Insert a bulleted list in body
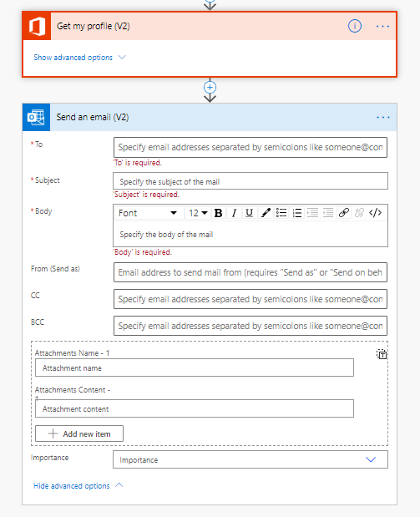The image size is (420, 517). click(x=281, y=213)
